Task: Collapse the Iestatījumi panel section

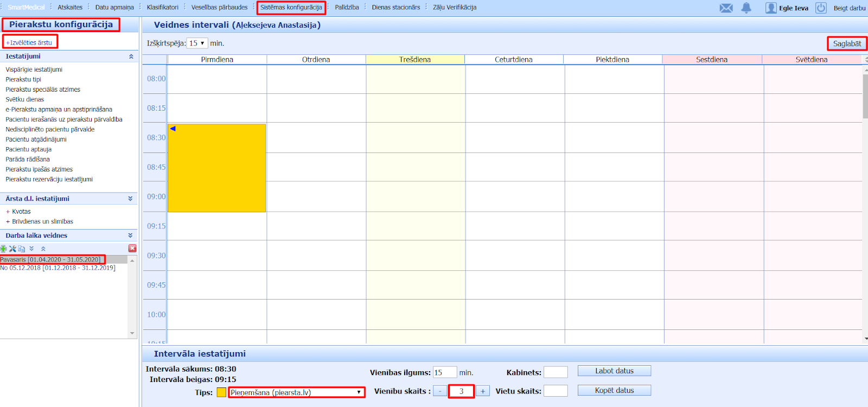Action: (x=131, y=56)
